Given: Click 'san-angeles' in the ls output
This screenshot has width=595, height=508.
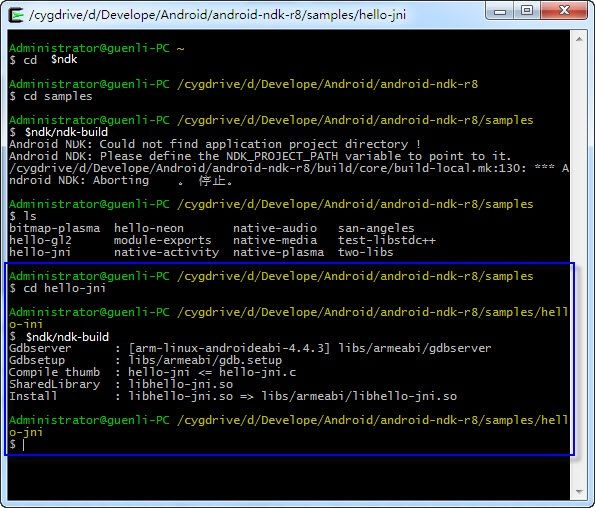Looking at the screenshot, I should pyautogui.click(x=376, y=228).
